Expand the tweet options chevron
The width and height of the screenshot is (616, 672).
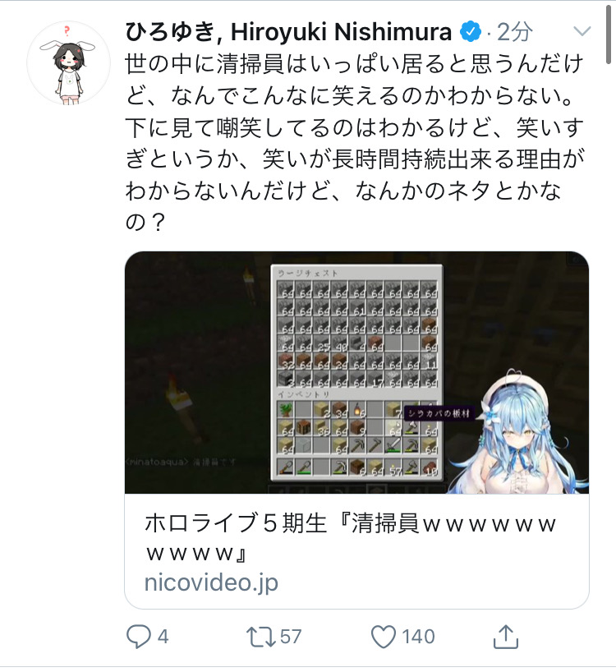[x=582, y=31]
